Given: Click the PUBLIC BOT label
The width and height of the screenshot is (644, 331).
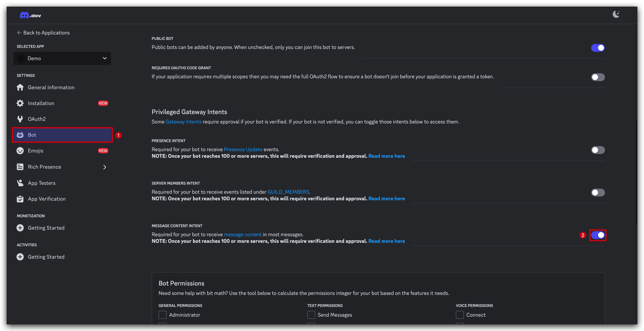Looking at the screenshot, I should (162, 39).
